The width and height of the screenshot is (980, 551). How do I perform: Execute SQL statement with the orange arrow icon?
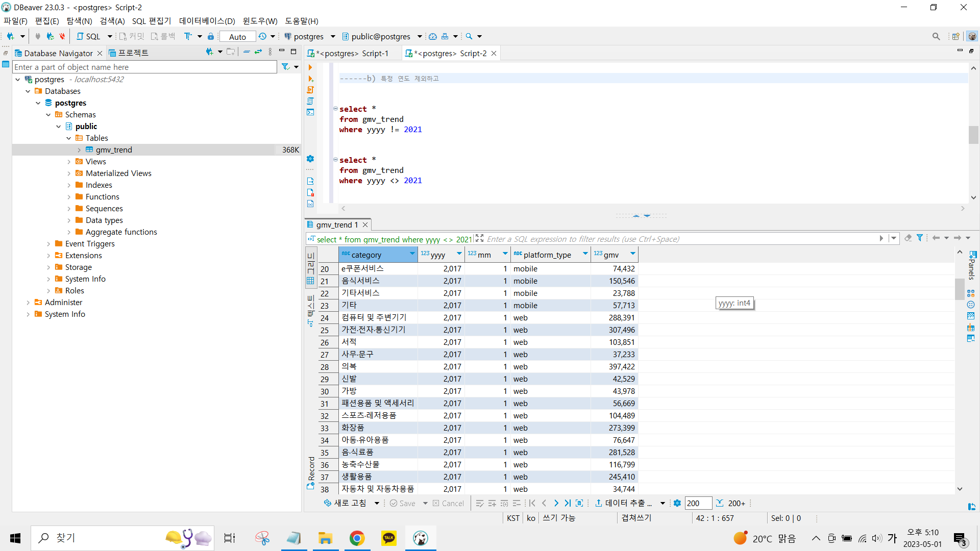[x=310, y=67]
